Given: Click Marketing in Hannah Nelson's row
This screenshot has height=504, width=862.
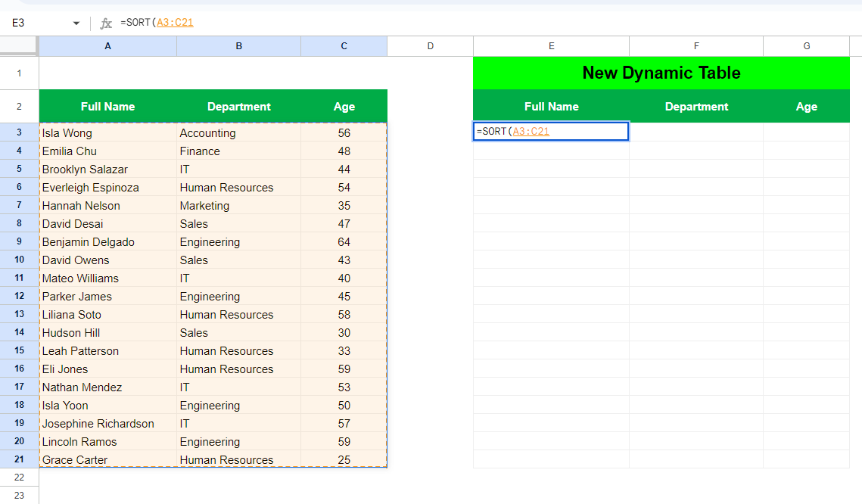Looking at the screenshot, I should 238,206.
